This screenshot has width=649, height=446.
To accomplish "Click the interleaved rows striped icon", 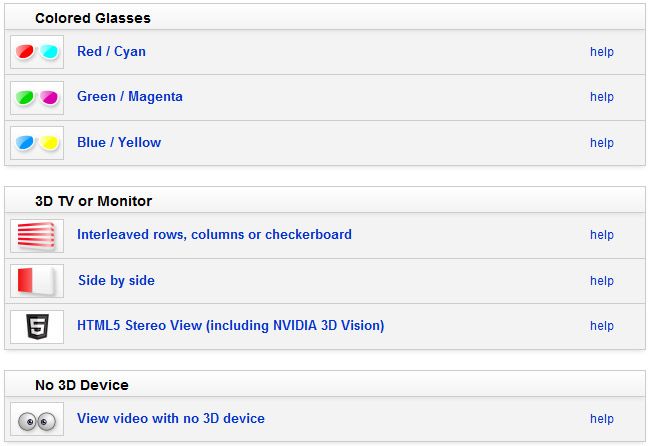I will (37, 235).
